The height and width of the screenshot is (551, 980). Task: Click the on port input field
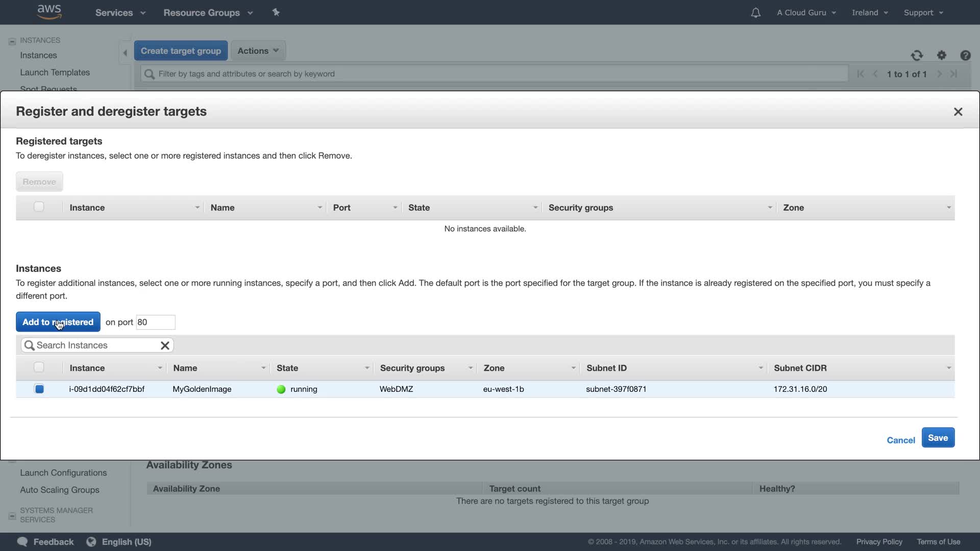click(x=156, y=322)
